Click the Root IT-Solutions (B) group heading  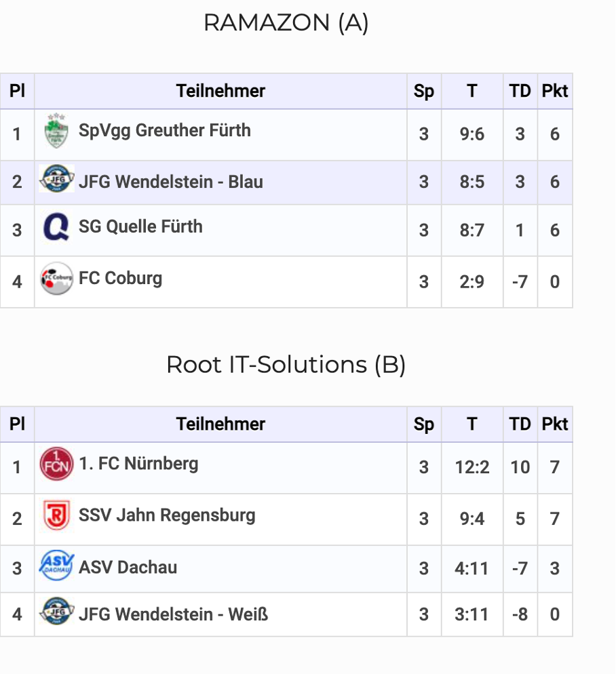[286, 365]
